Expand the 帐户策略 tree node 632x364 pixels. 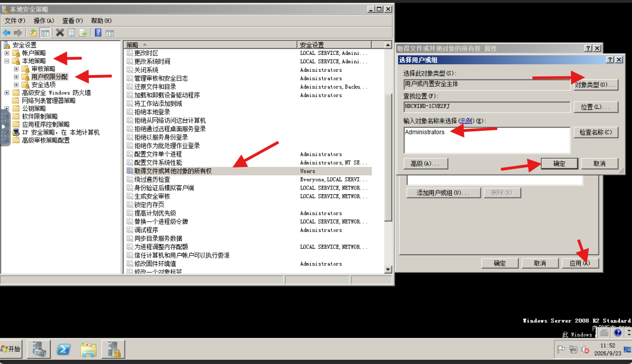(7, 53)
